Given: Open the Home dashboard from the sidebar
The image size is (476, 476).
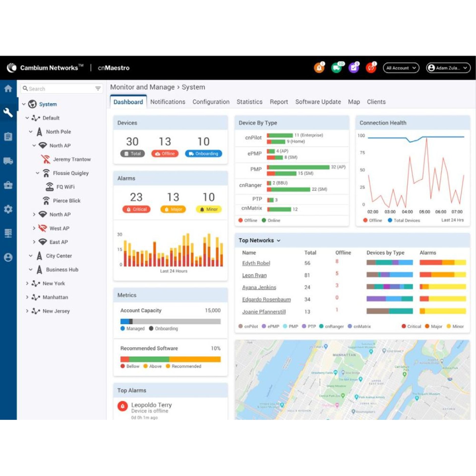Looking at the screenshot, I should point(9,89).
